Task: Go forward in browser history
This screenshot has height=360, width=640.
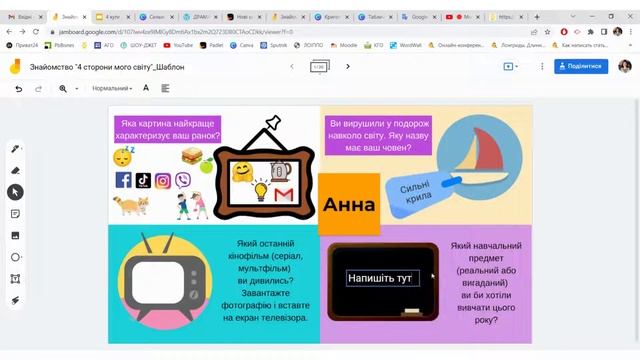Action: point(22,31)
